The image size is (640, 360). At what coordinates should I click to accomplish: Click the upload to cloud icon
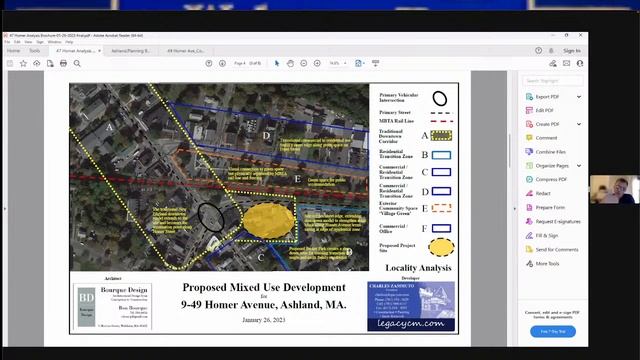pyautogui.click(x=37, y=63)
